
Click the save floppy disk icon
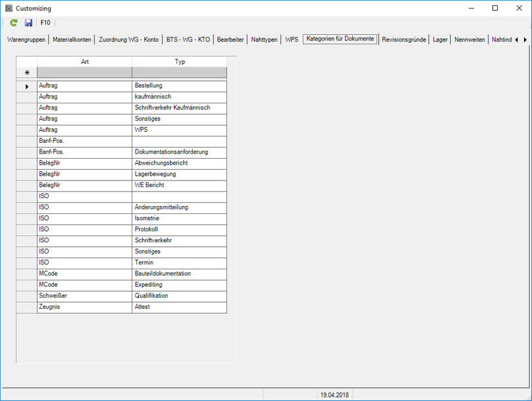[28, 22]
